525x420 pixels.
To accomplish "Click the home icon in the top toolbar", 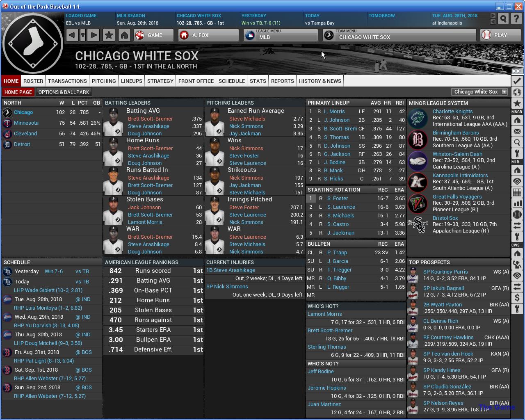I will pos(124,35).
